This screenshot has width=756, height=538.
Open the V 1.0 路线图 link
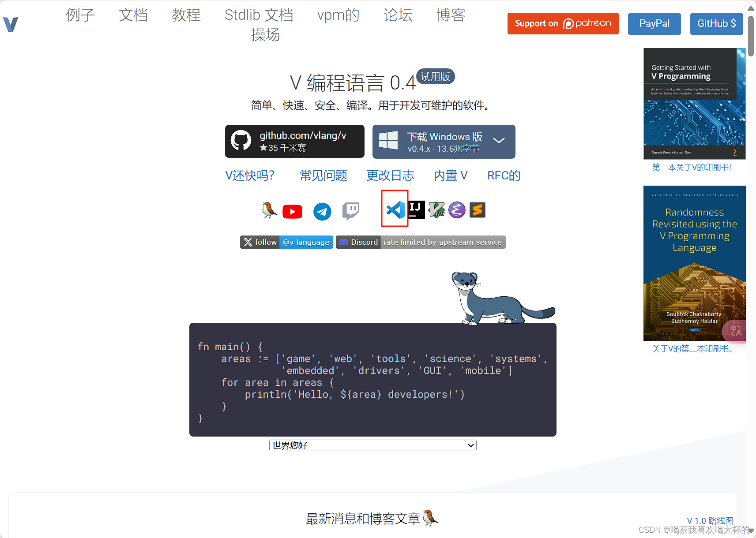[x=710, y=520]
